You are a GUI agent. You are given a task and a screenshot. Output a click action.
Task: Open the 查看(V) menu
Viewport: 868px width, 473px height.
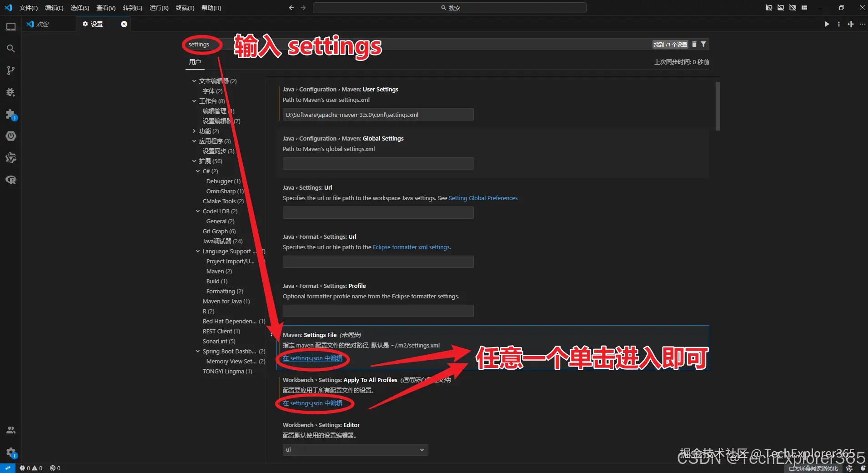tap(106, 8)
